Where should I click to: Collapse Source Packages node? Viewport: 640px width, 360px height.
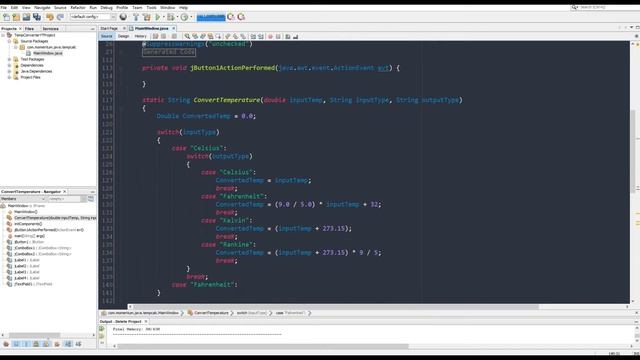9,41
